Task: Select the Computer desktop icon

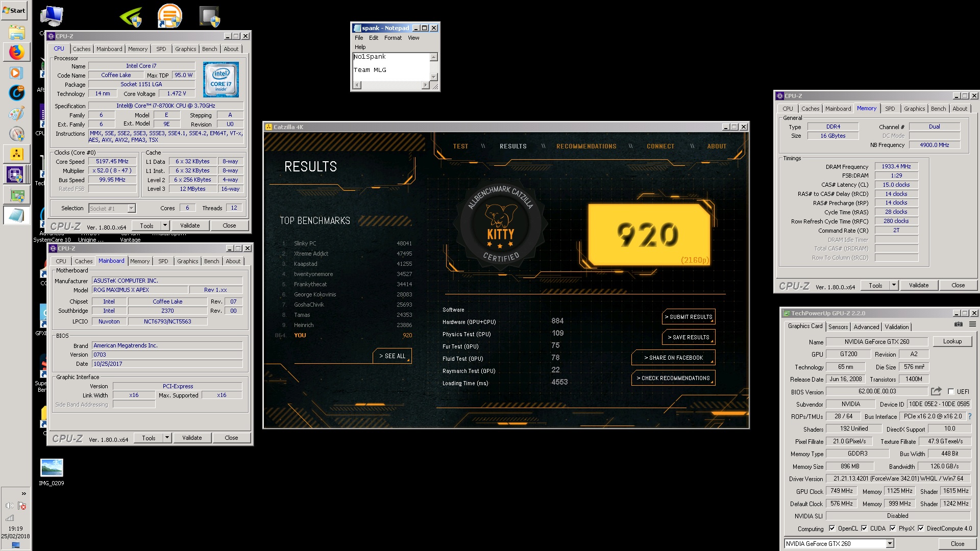Action: tap(51, 16)
